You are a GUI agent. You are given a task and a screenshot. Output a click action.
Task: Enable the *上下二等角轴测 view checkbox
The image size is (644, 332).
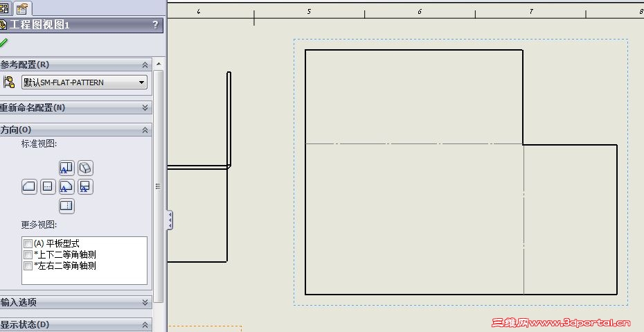point(28,255)
